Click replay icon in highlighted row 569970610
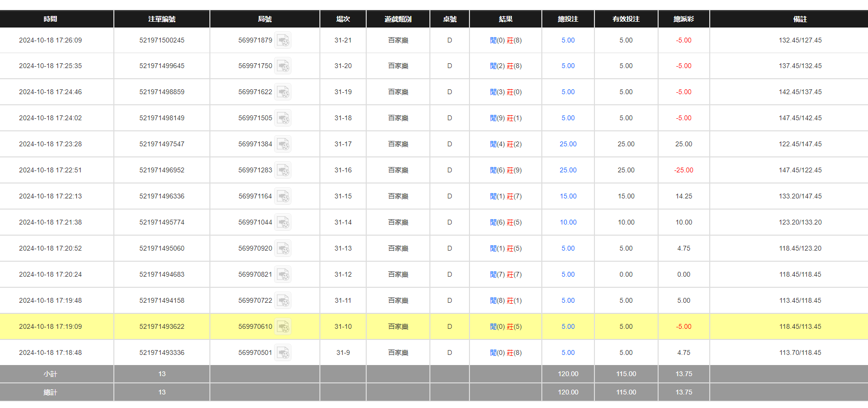Screen dimensions: 868x408 tap(283, 327)
